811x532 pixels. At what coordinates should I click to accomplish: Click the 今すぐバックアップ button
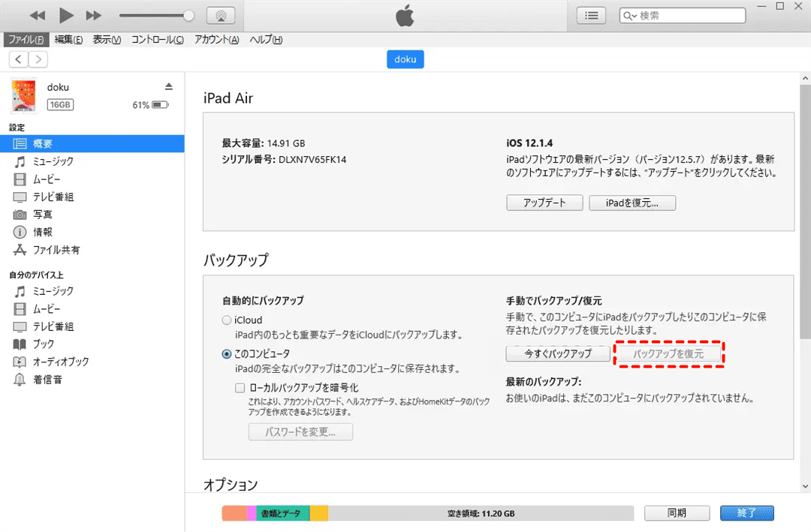click(558, 353)
